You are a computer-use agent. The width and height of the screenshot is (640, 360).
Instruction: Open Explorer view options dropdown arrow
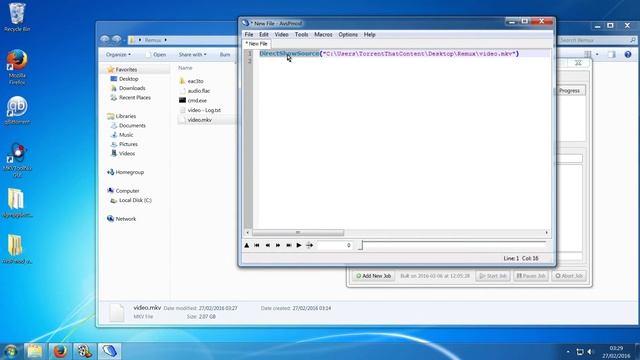click(x=597, y=54)
